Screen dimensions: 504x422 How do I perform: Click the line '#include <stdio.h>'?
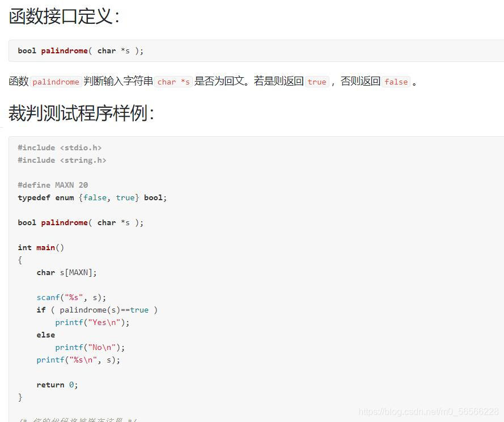pos(60,147)
